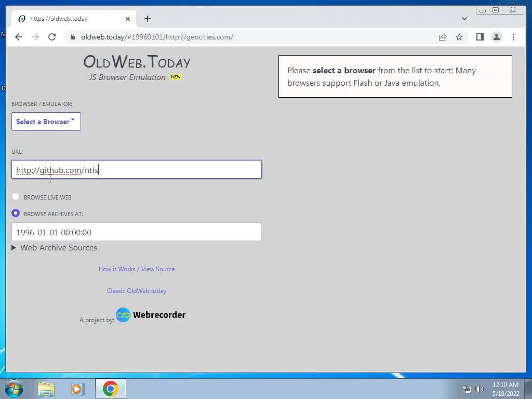The image size is (532, 399).
Task: Reload the oldweb.today page
Action: (52, 37)
